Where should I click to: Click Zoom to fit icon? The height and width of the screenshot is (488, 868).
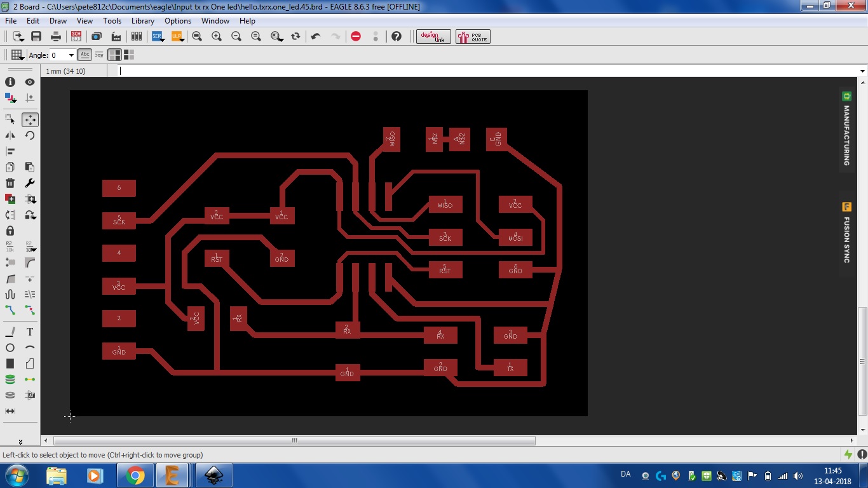(197, 36)
